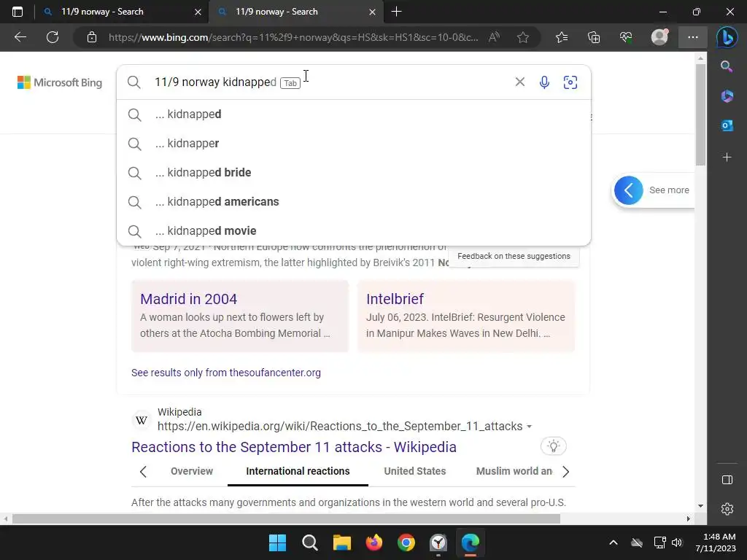
Task: Open Outlook in the sidebar
Action: (727, 125)
